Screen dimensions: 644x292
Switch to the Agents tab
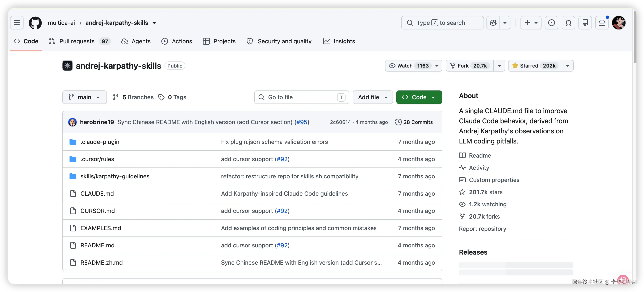(136, 41)
